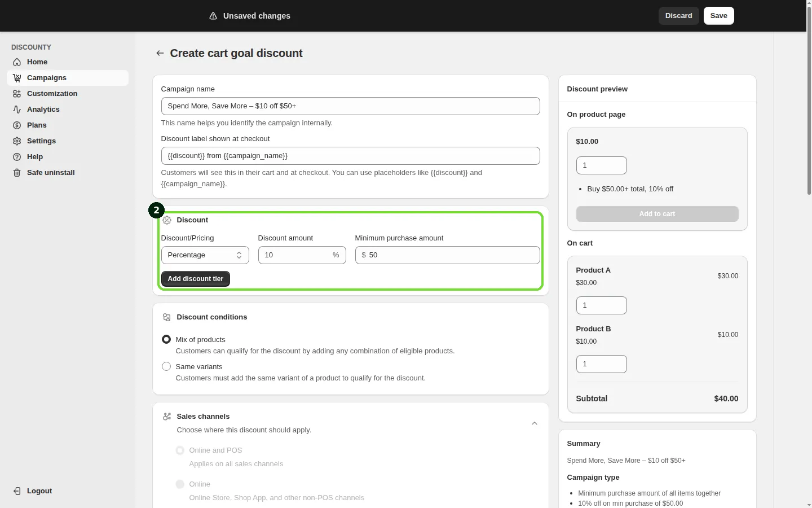Image resolution: width=812 pixels, height=508 pixels.
Task: Click the Campaign name input field
Action: click(351, 106)
